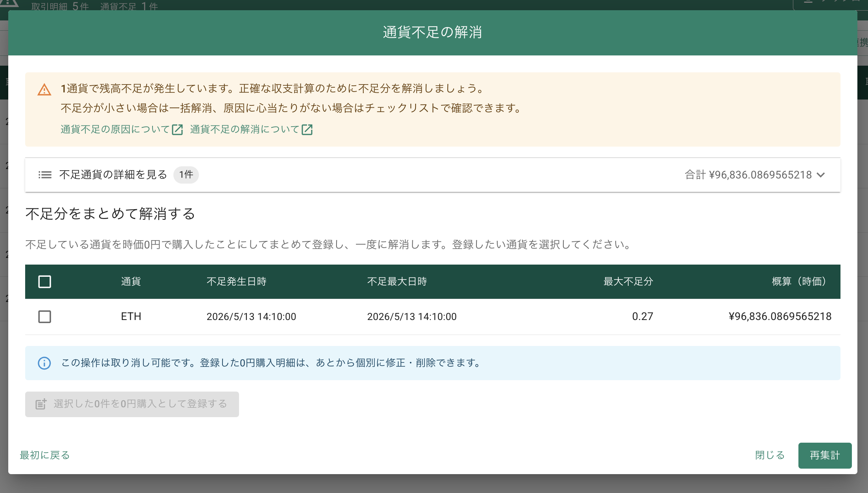
Task: Click the 通貨不足の解消 dialog title
Action: click(432, 32)
